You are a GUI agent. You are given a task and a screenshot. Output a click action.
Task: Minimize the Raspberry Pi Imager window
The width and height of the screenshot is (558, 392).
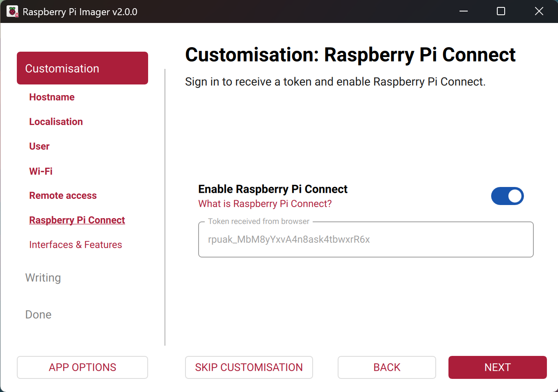(464, 11)
